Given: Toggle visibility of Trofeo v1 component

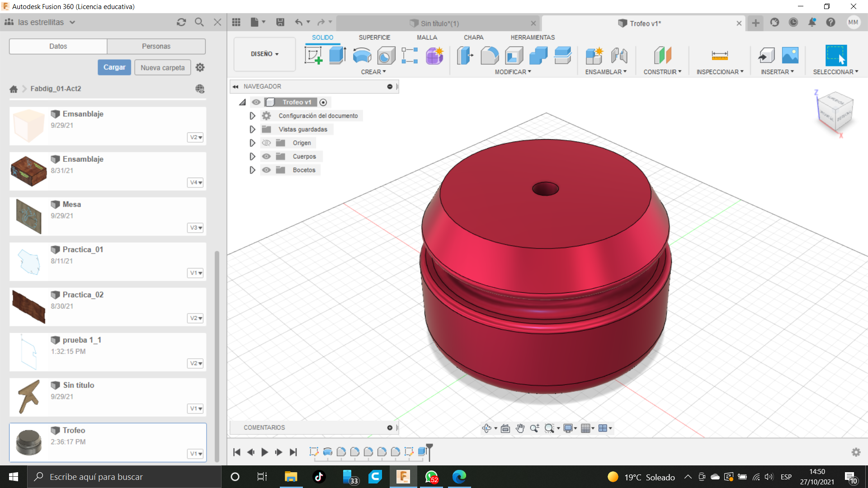Looking at the screenshot, I should (x=256, y=102).
